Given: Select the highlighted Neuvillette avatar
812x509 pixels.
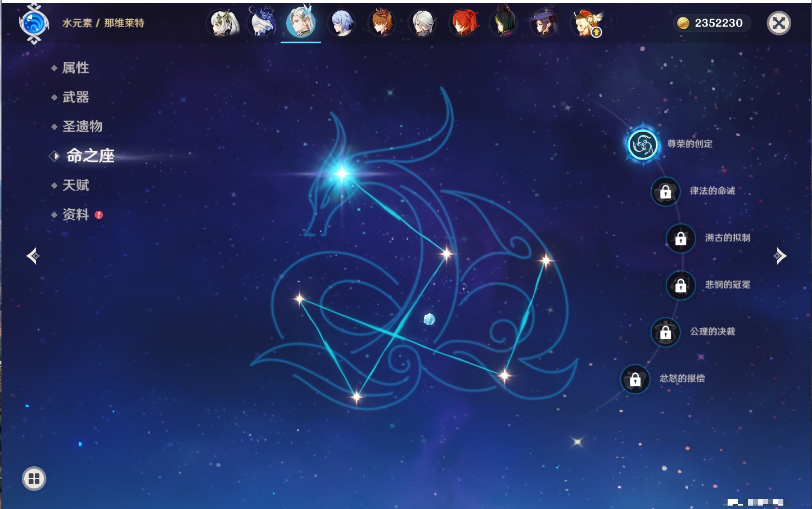Looking at the screenshot, I should click(x=301, y=22).
